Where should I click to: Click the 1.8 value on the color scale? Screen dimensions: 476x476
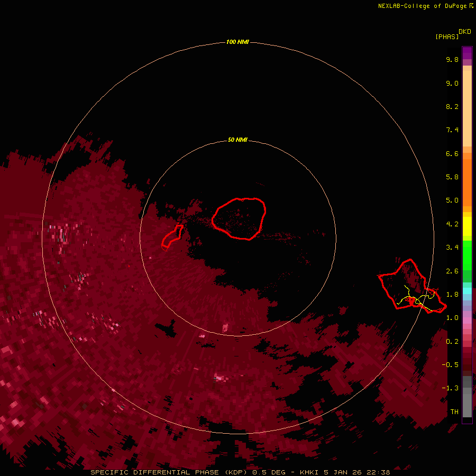click(x=452, y=295)
